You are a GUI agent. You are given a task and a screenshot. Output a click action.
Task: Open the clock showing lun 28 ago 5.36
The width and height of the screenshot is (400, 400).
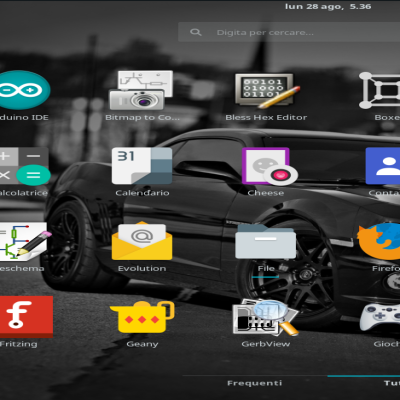(x=328, y=7)
